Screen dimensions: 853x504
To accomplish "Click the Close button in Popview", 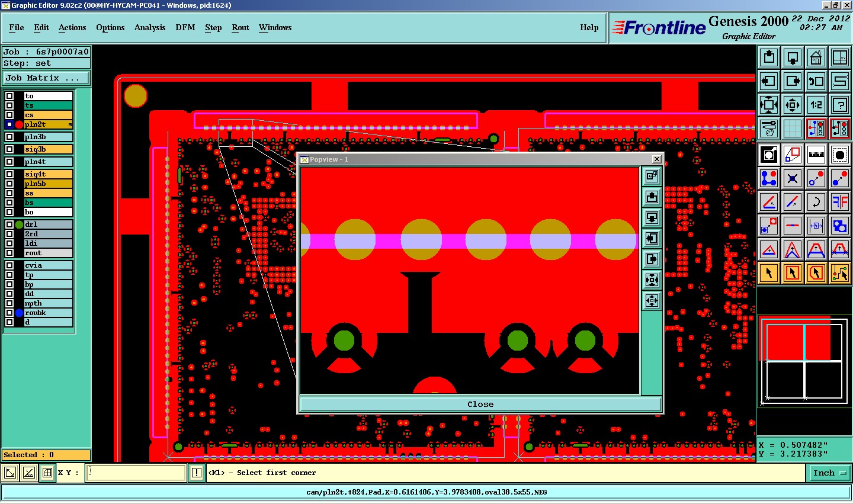I will click(480, 404).
